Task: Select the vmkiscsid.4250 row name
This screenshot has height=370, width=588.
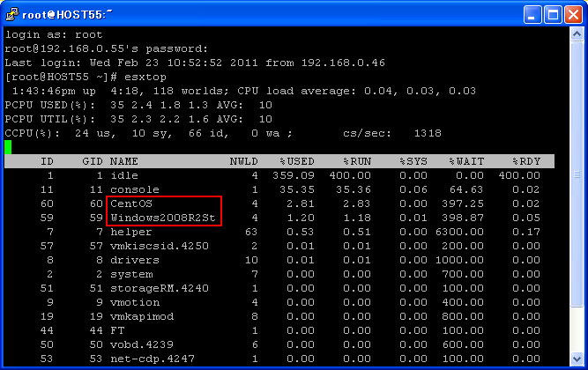Action: 160,246
